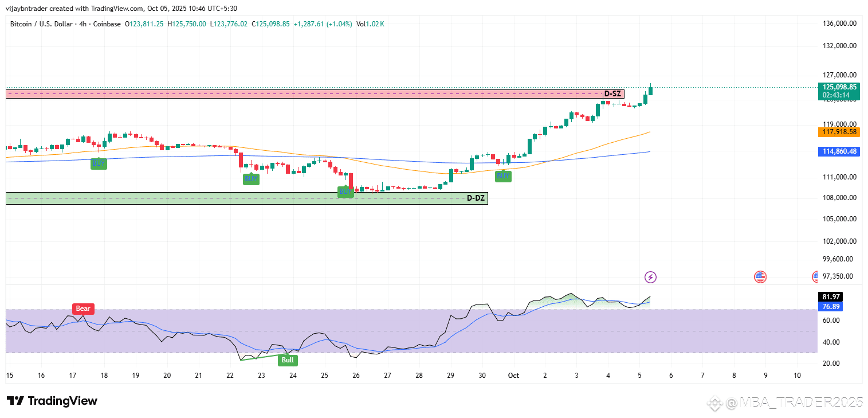The image size is (868, 418).
Task: Click the BUY signal near September 18
Action: (x=99, y=163)
